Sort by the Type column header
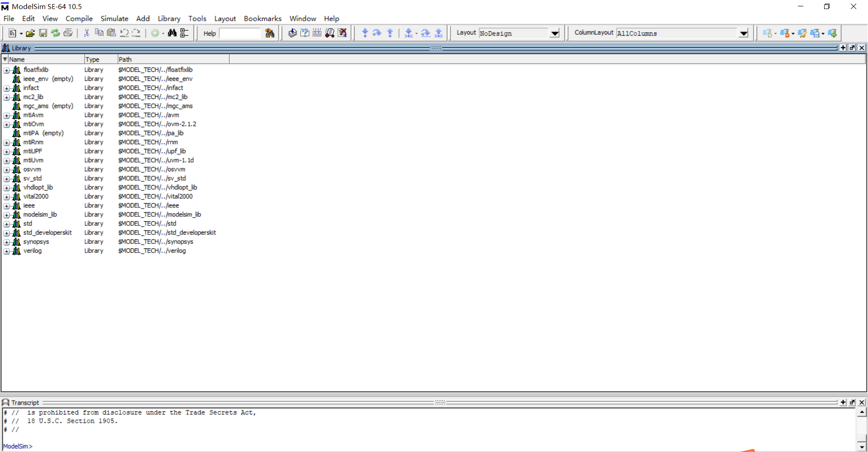The width and height of the screenshot is (868, 452). click(x=100, y=59)
